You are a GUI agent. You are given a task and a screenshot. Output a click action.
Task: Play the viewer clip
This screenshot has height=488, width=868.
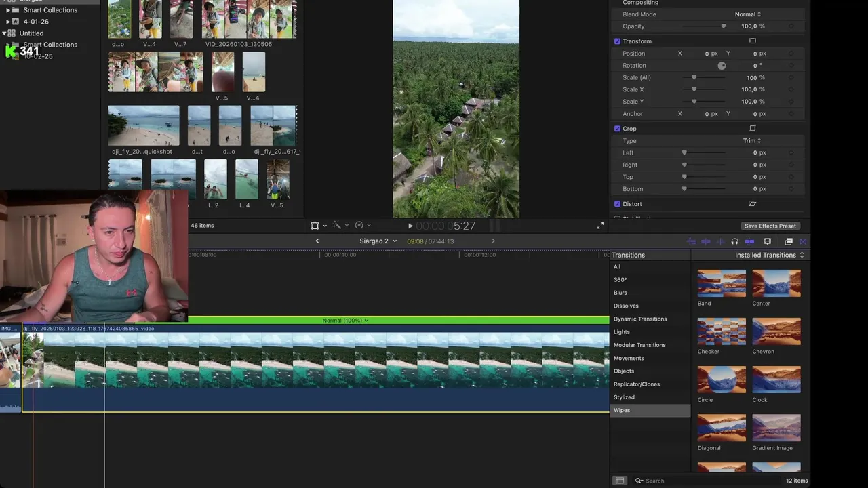tap(410, 226)
